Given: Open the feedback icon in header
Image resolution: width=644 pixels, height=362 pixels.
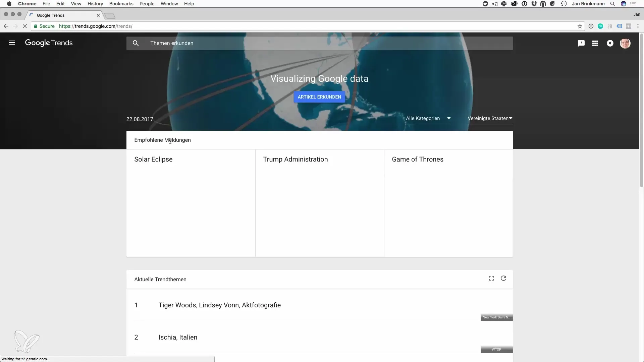Looking at the screenshot, I should [581, 43].
